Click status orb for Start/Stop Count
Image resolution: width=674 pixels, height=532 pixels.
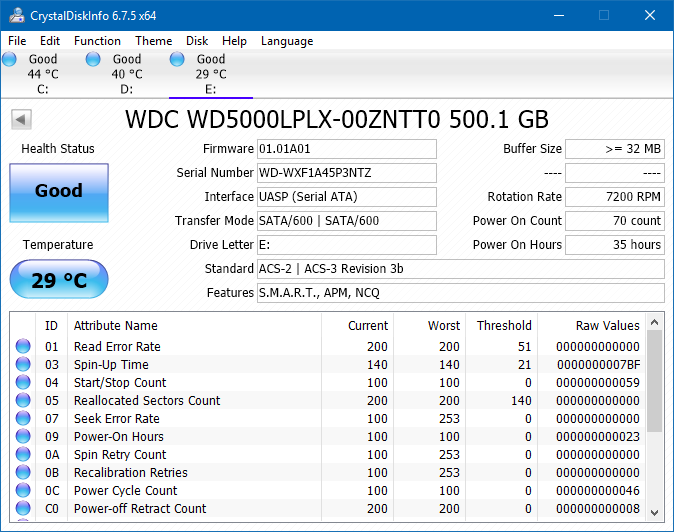(23, 382)
